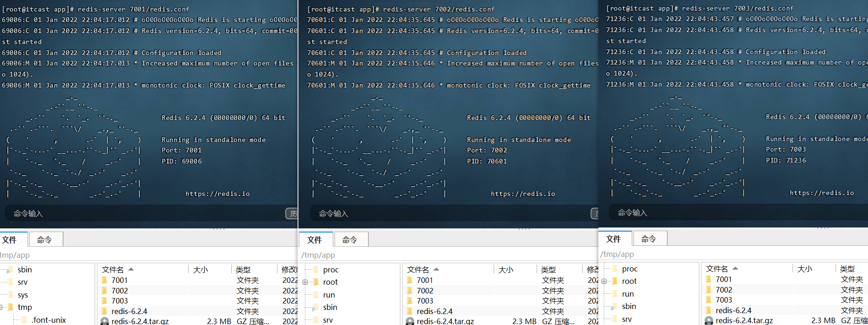Click the GZ archive icon in middle pane
The image size is (868, 325).
pos(410,321)
